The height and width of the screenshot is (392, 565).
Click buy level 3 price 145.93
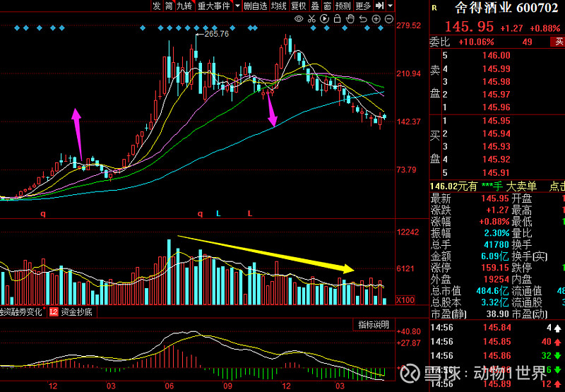pyautogui.click(x=496, y=147)
